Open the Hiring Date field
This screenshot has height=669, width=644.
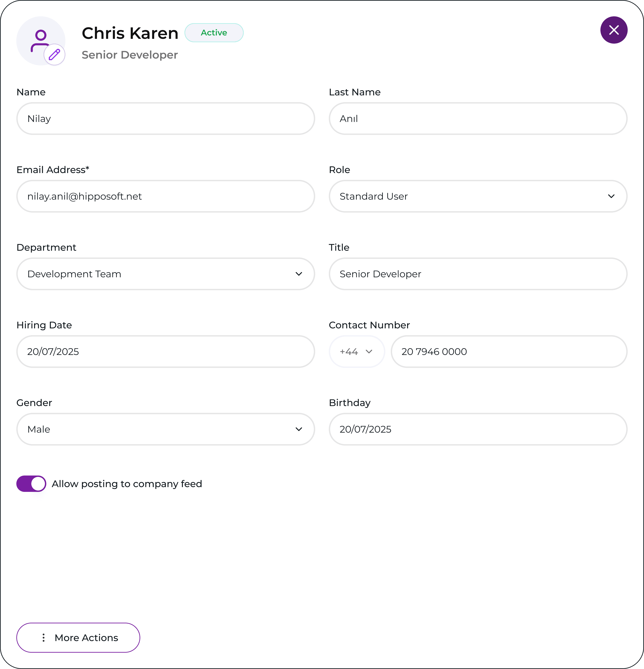click(x=165, y=352)
